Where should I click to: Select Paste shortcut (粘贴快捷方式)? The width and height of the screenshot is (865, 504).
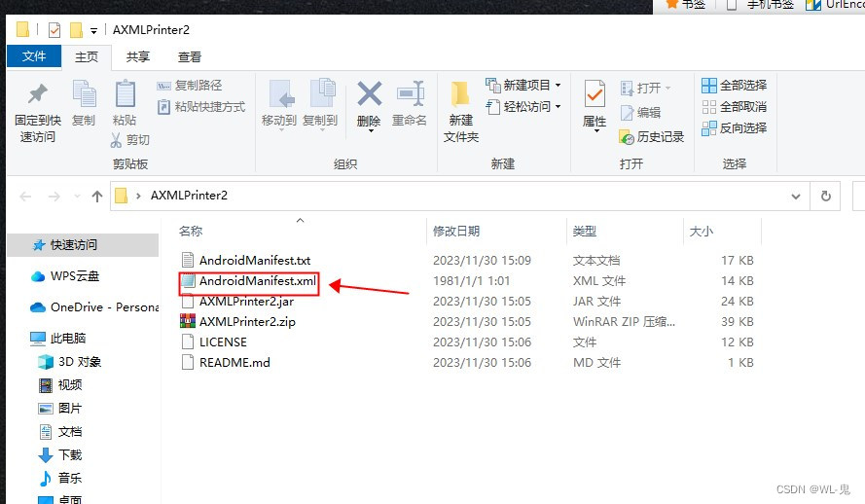[201, 106]
